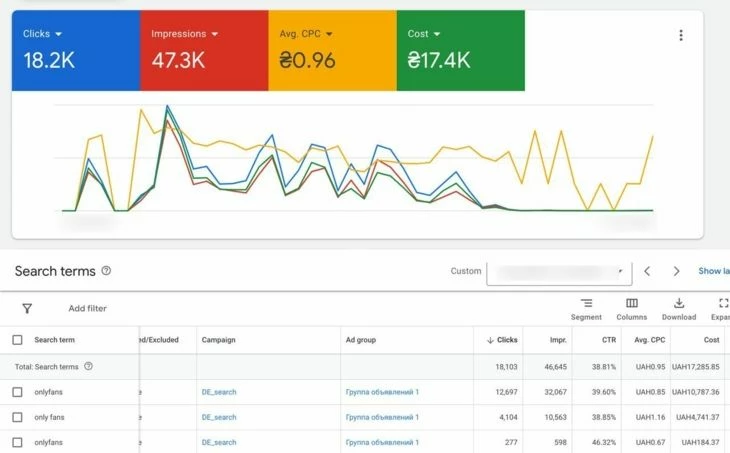730x453 pixels.
Task: Open the Segment tool
Action: click(x=586, y=309)
